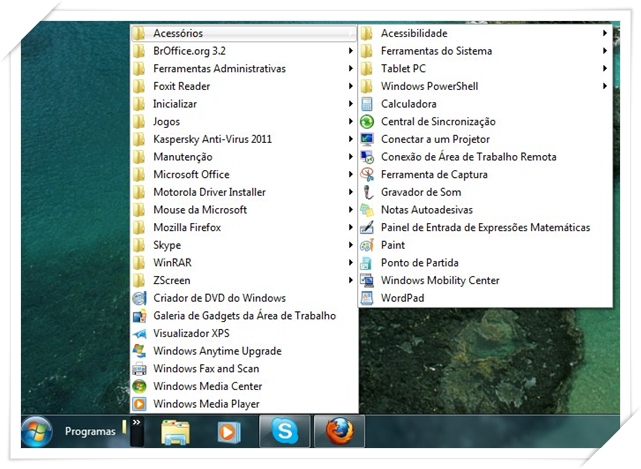Click the Calculadora text label
Viewport: 641px width, 469px height.
[409, 104]
